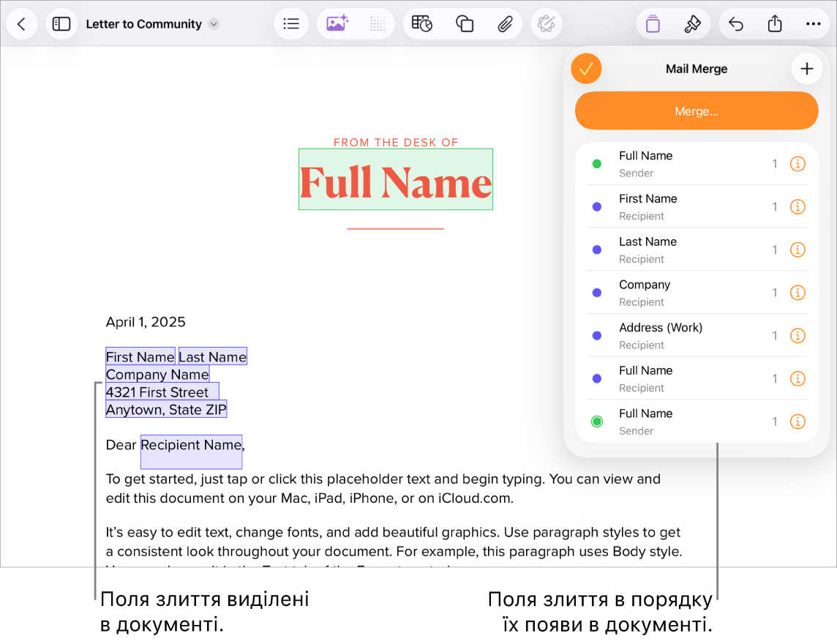Open the Share icon

point(775,24)
